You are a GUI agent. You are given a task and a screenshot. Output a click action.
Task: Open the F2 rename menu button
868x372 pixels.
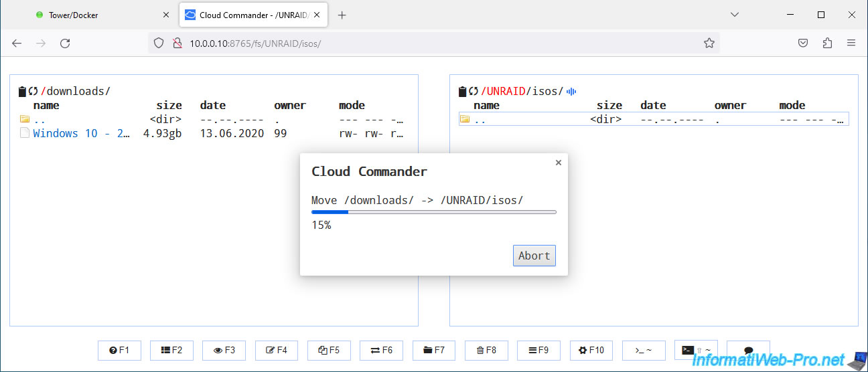(x=171, y=350)
